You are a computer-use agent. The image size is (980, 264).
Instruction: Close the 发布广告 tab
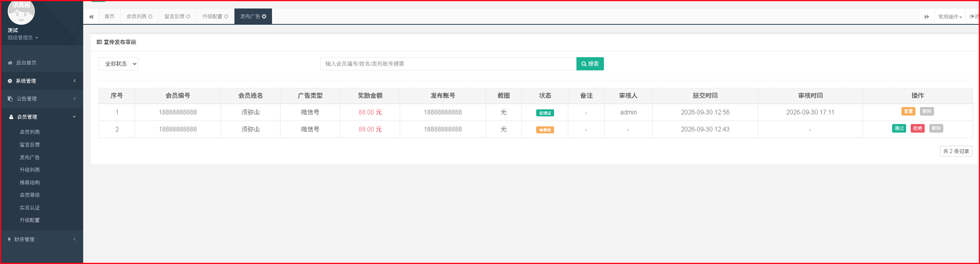pos(264,16)
